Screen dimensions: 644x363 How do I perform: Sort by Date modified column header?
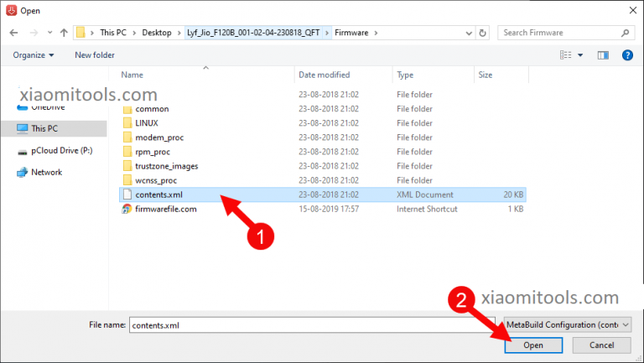pyautogui.click(x=324, y=75)
